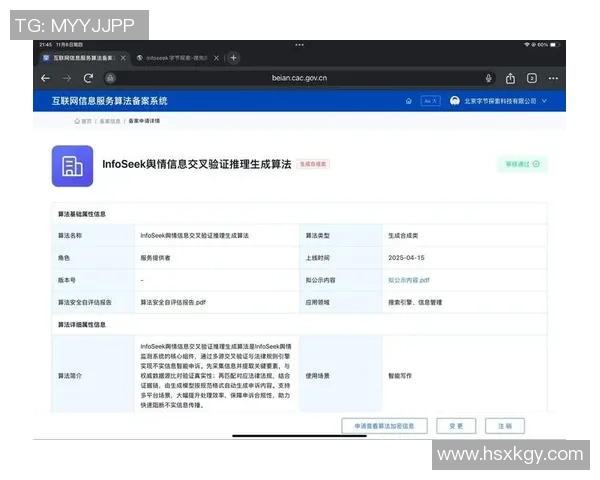600x480 pixels.
Task: Click the 生成合成类 value in 算法类型 row
Action: coord(403,236)
